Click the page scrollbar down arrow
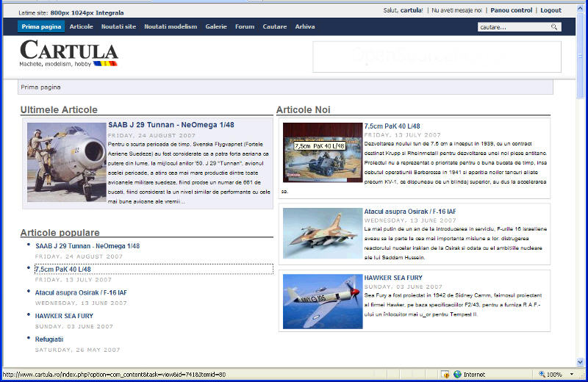 (580, 361)
